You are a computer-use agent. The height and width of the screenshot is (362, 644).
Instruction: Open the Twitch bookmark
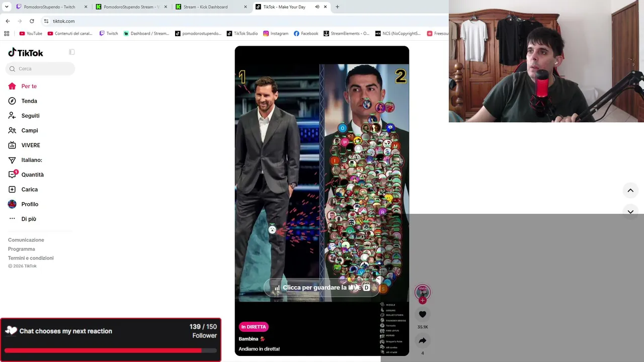109,34
